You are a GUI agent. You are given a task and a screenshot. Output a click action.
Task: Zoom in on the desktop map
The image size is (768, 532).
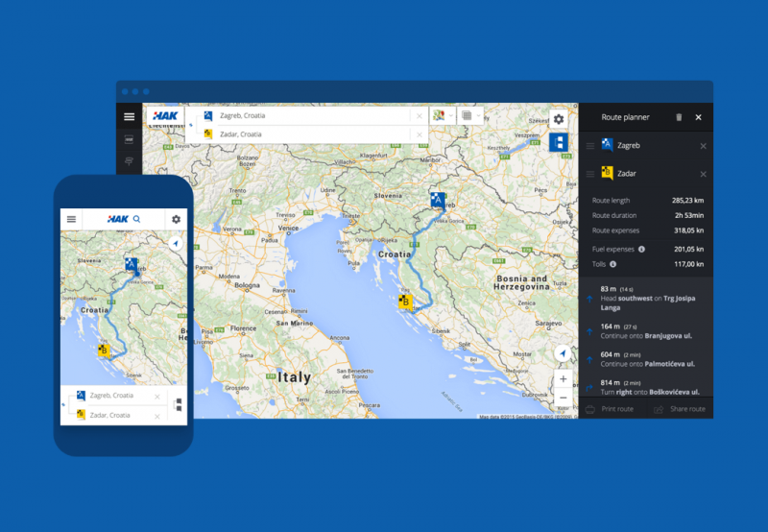563,378
